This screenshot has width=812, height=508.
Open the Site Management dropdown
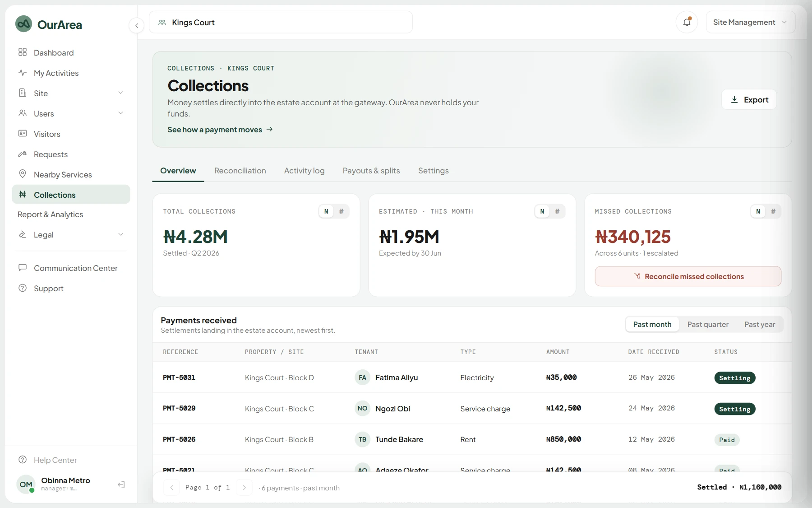pyautogui.click(x=750, y=22)
